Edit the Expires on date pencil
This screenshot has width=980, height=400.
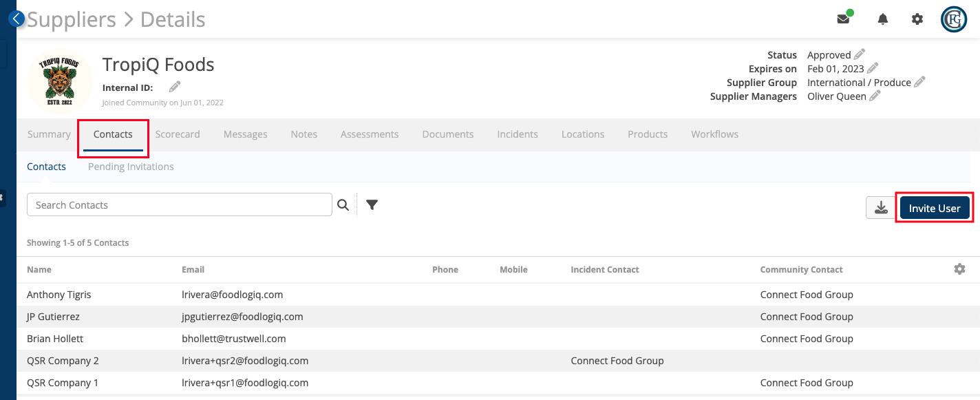click(873, 68)
